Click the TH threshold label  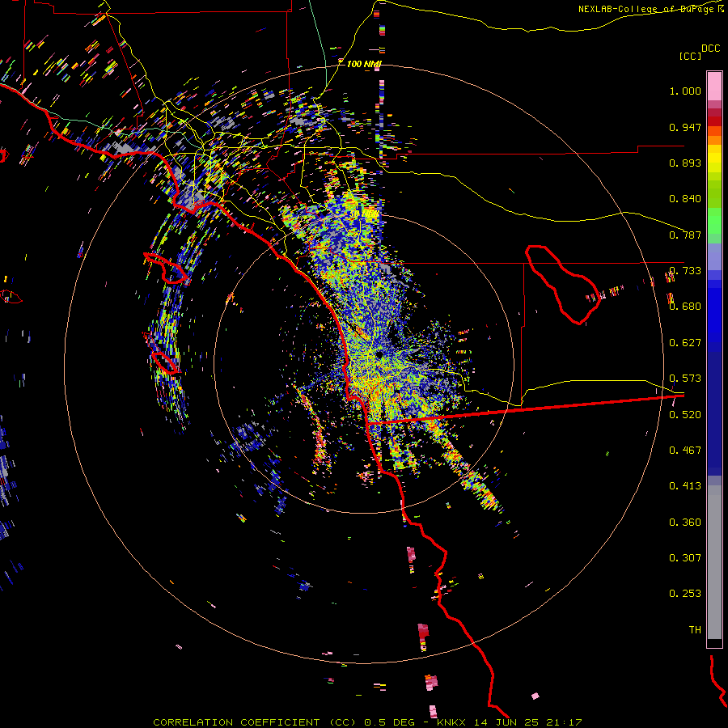695,630
